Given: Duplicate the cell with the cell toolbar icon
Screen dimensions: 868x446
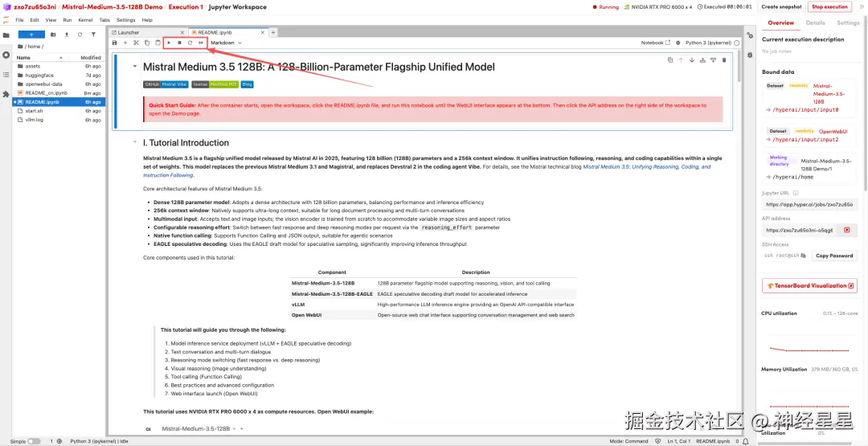Looking at the screenshot, I should click(669, 59).
